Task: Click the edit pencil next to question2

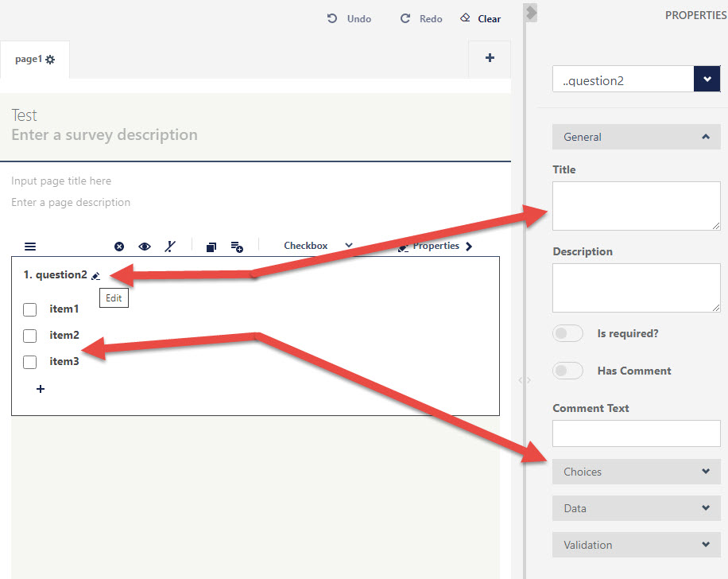Action: (x=96, y=276)
